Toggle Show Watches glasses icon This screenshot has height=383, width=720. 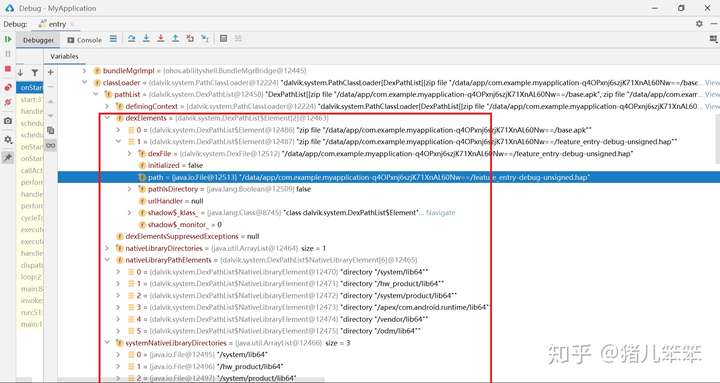(x=51, y=145)
